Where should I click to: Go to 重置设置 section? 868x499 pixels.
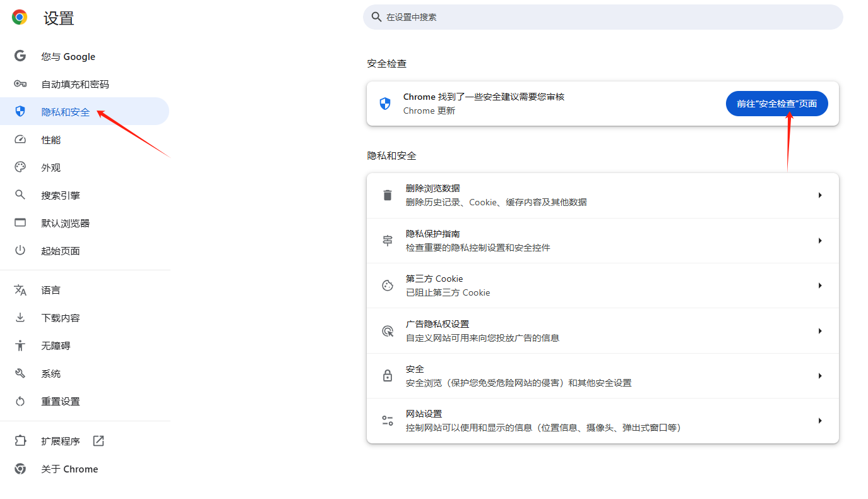(x=85, y=401)
